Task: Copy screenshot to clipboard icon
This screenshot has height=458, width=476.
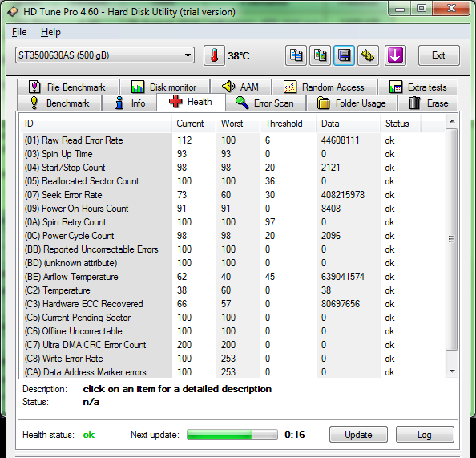Action: [x=320, y=55]
